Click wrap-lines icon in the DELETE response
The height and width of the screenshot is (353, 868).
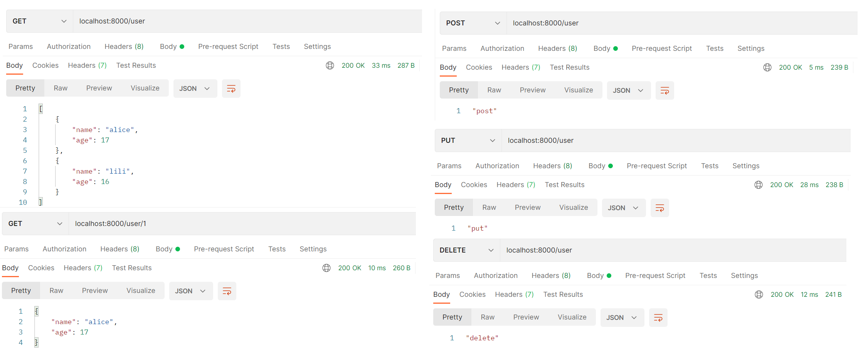click(658, 318)
